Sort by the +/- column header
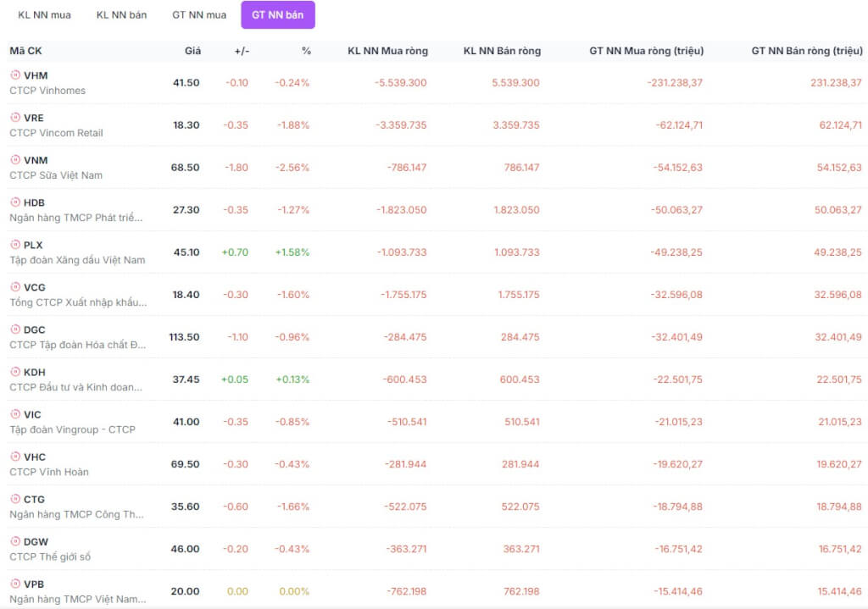Viewport: 868px width, 609px height. point(242,51)
